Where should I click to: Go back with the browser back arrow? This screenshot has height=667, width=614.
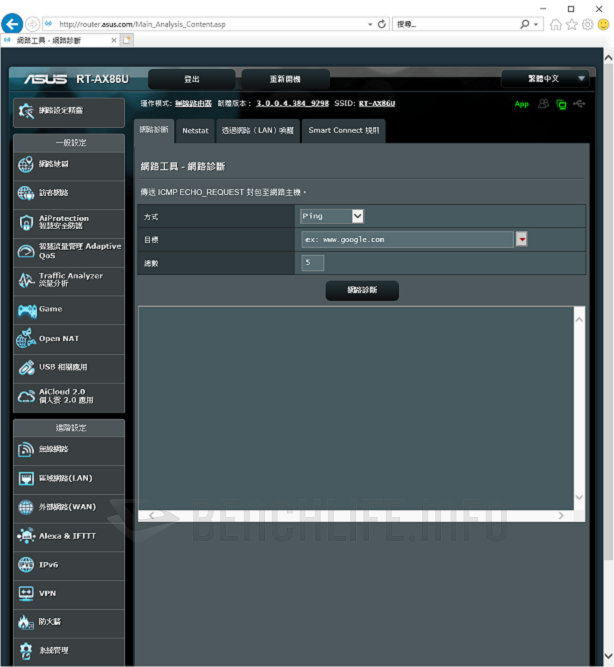click(12, 24)
